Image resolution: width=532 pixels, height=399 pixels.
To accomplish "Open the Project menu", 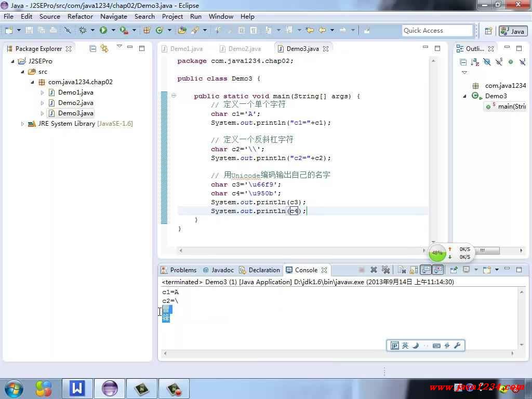I will [172, 16].
